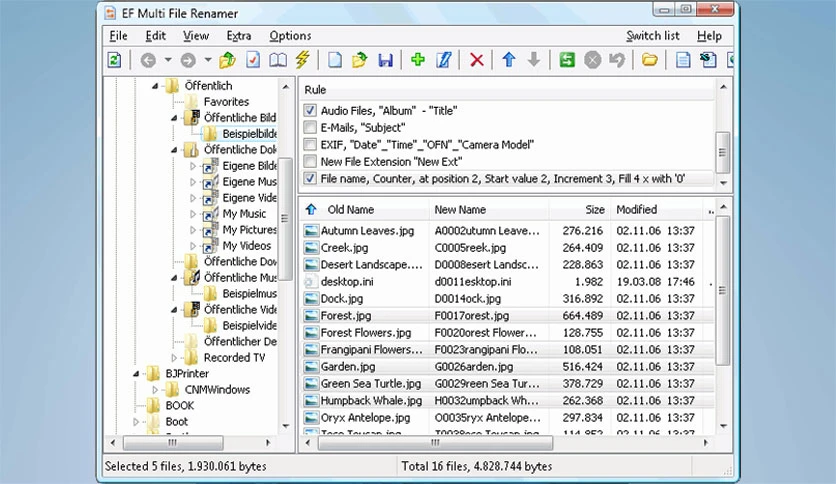The width and height of the screenshot is (836, 484).
Task: Enable New File Extension rule checkbox
Action: pos(310,162)
